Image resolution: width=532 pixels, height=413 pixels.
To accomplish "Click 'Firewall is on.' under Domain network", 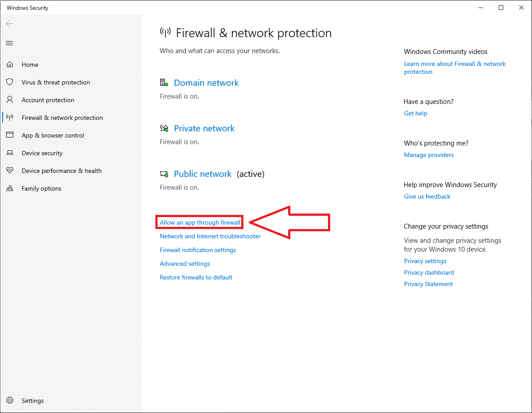I will (179, 96).
